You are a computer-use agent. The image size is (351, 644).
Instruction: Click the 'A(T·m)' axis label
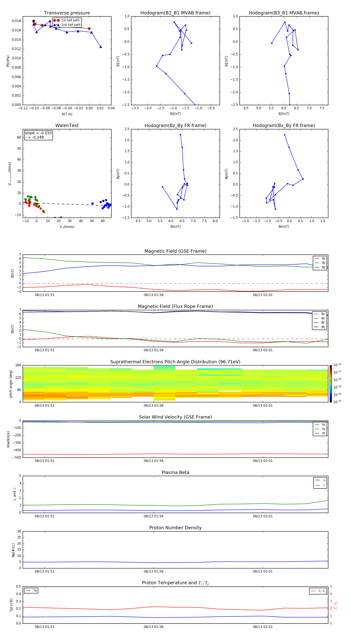click(x=67, y=114)
